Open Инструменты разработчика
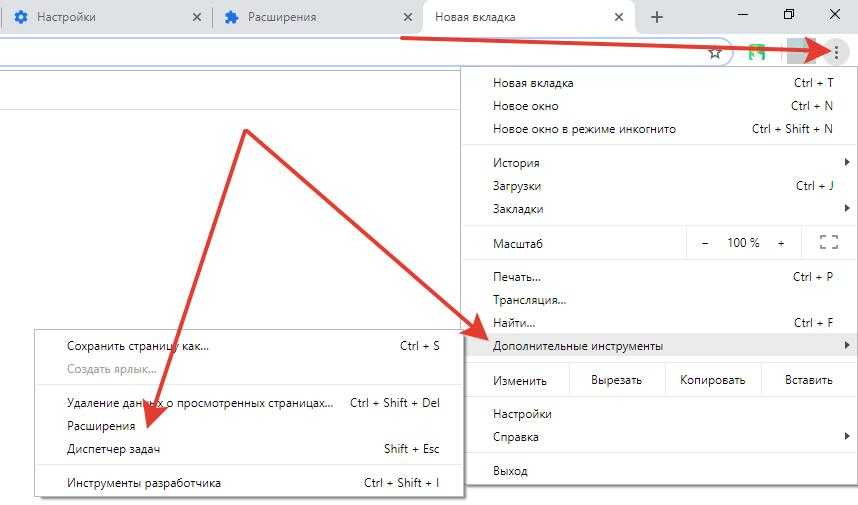The height and width of the screenshot is (505, 858). [x=144, y=483]
